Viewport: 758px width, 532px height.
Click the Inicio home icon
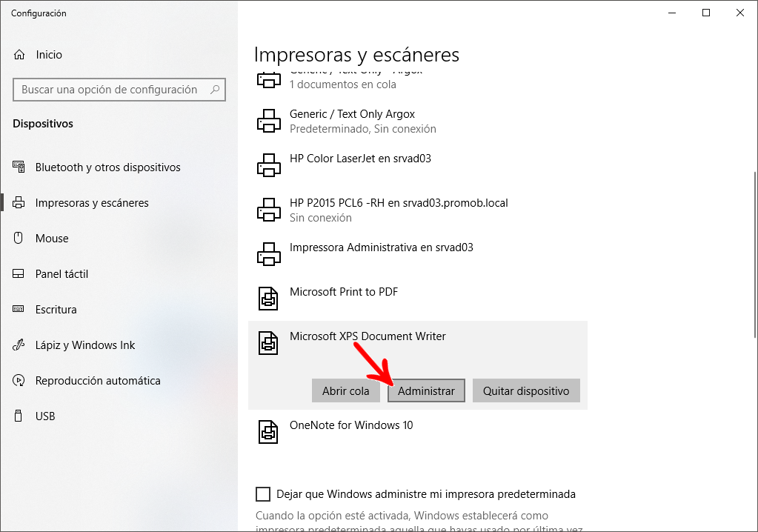(x=19, y=55)
